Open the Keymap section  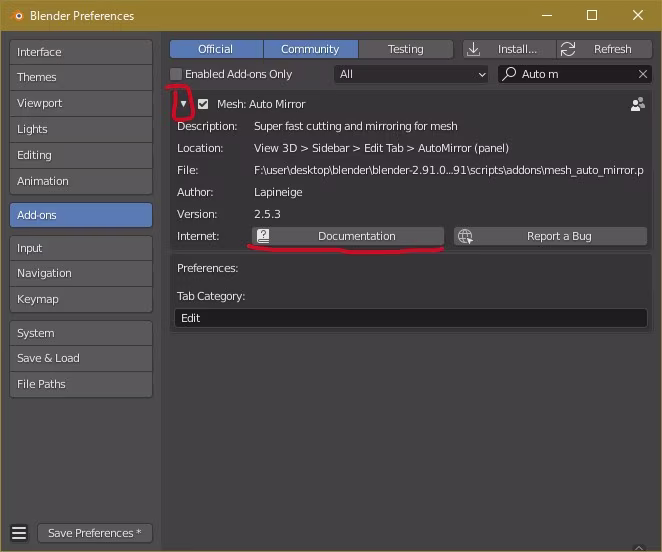[x=81, y=299]
